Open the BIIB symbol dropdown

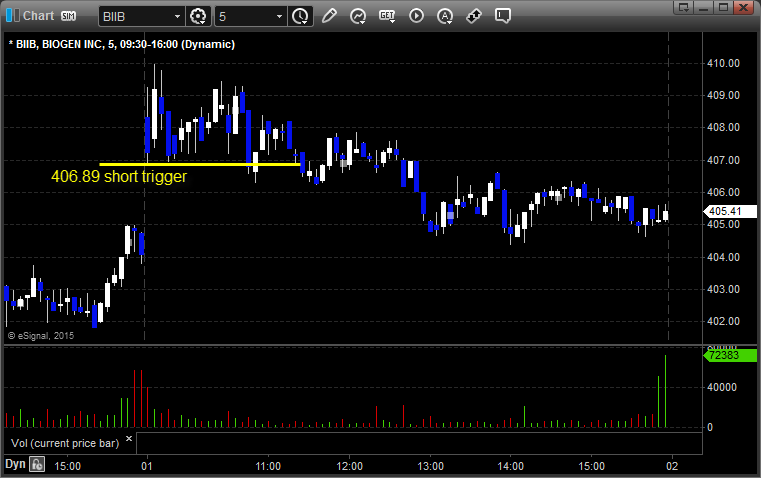point(177,16)
